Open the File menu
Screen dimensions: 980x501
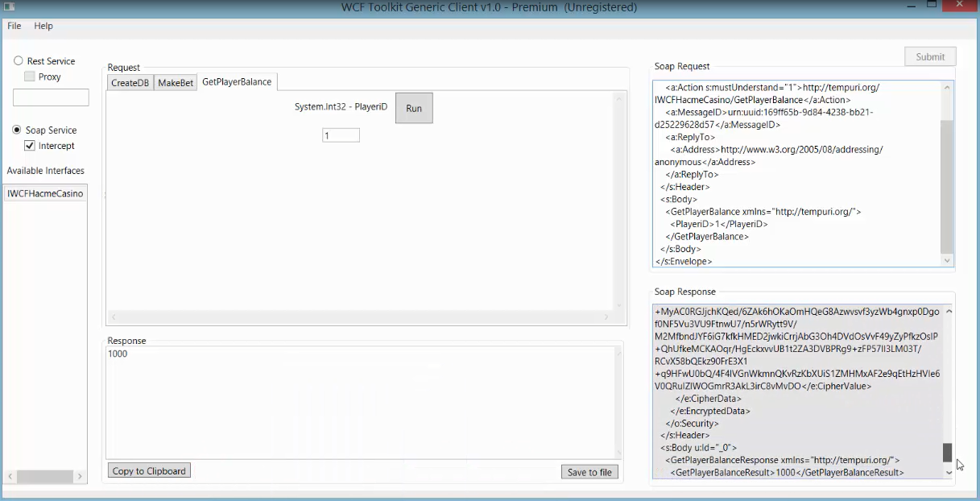pos(14,25)
